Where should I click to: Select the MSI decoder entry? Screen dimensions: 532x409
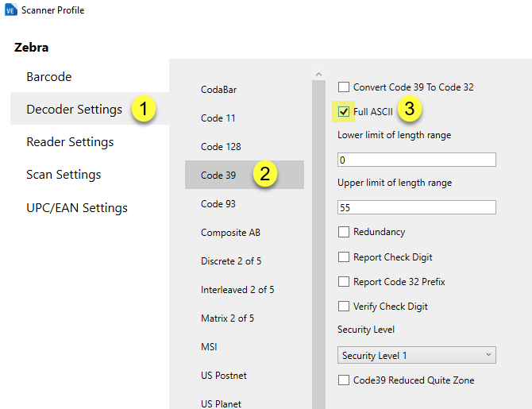[x=209, y=347]
